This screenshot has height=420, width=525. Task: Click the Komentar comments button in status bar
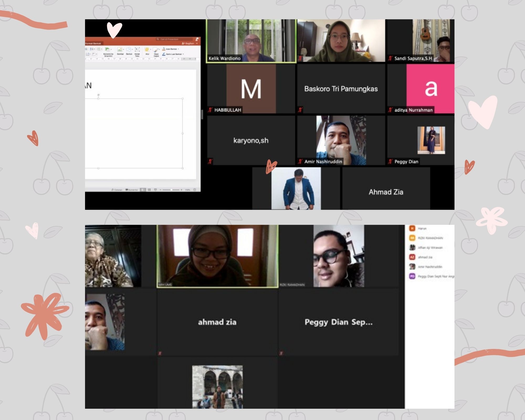(132, 190)
